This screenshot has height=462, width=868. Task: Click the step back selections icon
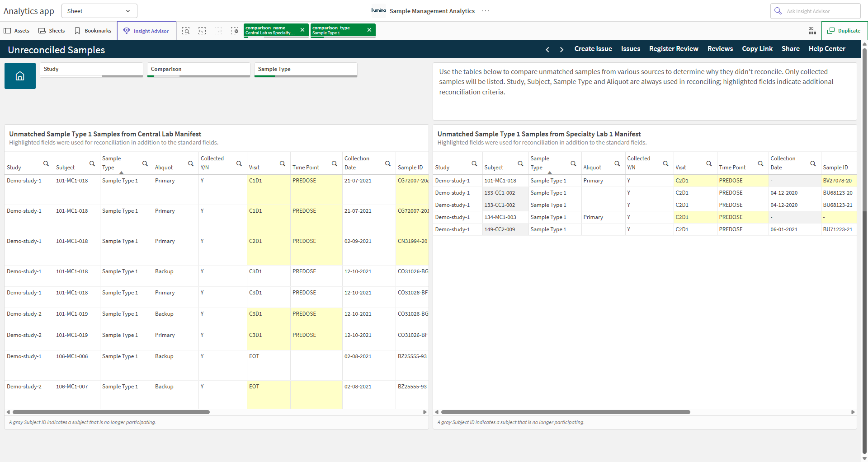click(202, 31)
